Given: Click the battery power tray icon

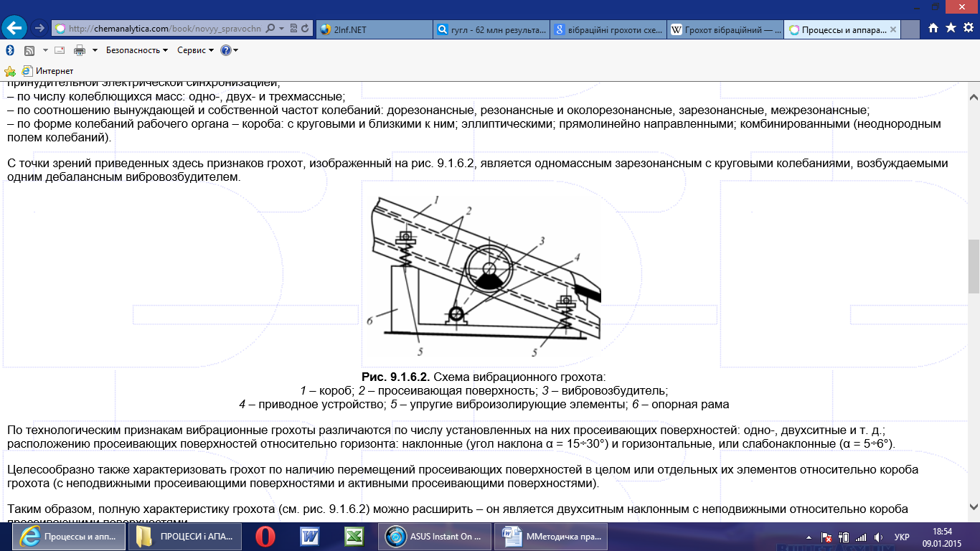Looking at the screenshot, I should 844,537.
